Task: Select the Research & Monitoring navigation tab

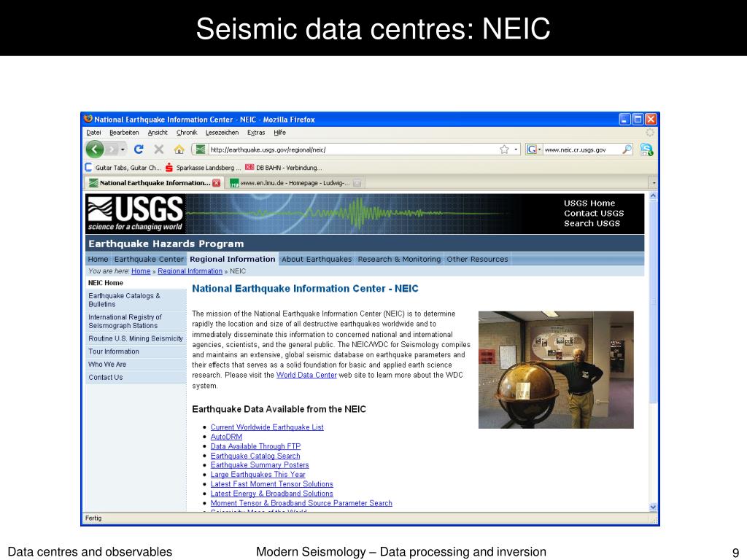Action: (x=399, y=259)
